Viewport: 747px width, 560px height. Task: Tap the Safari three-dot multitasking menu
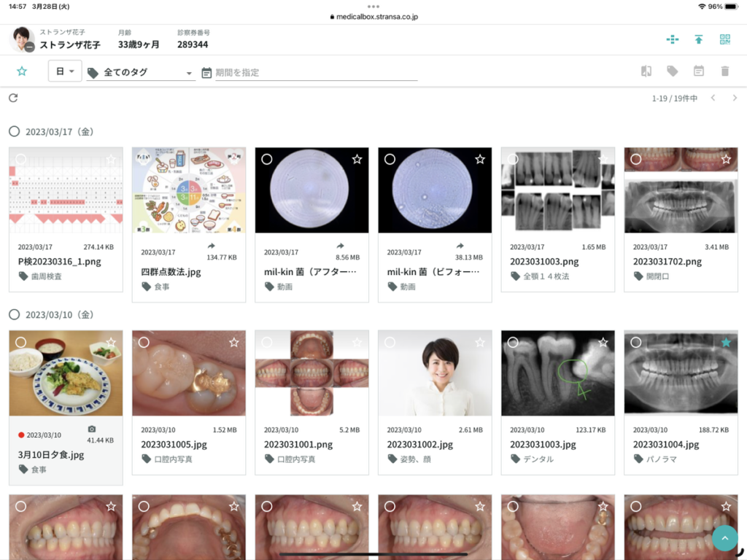tap(373, 7)
